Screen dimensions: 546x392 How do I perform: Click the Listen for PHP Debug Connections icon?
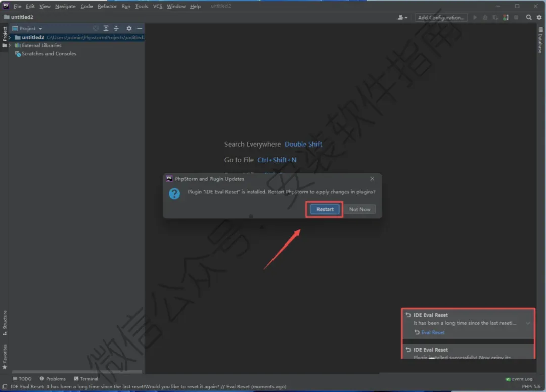(x=506, y=17)
